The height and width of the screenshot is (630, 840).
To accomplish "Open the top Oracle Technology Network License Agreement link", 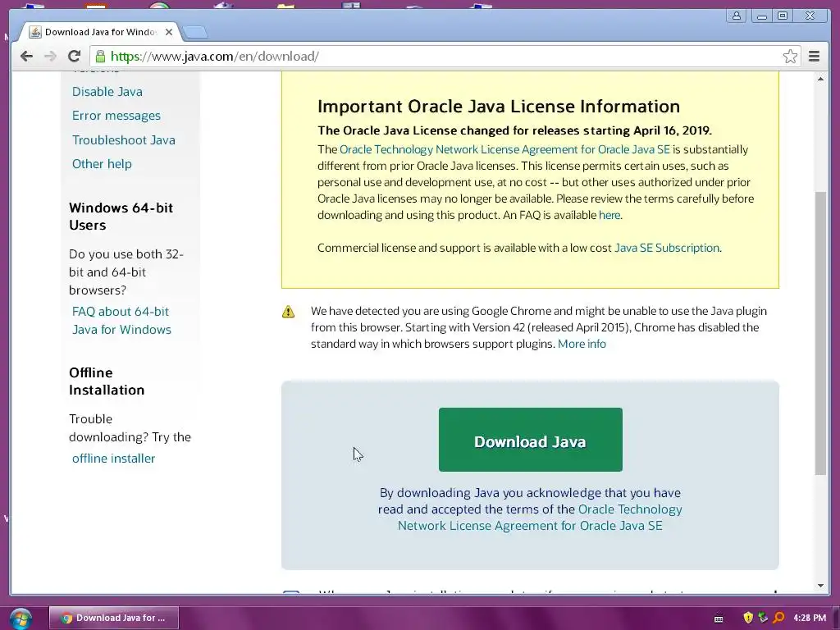I will (x=504, y=149).
